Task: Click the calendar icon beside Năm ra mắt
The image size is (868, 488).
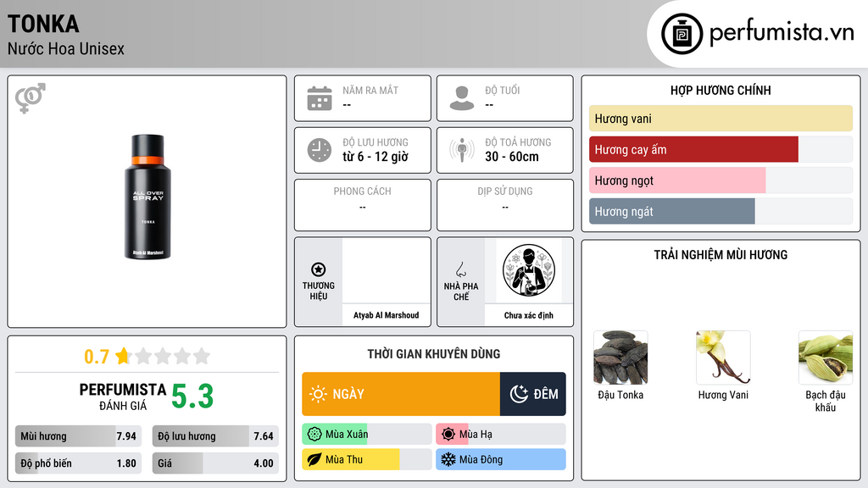Action: (x=320, y=98)
